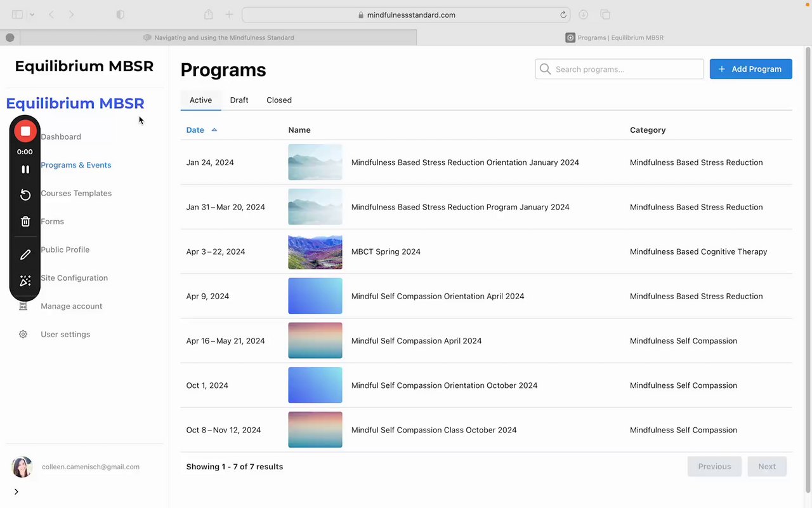Open Safari share icon
This screenshot has width=812, height=508.
tap(208, 15)
